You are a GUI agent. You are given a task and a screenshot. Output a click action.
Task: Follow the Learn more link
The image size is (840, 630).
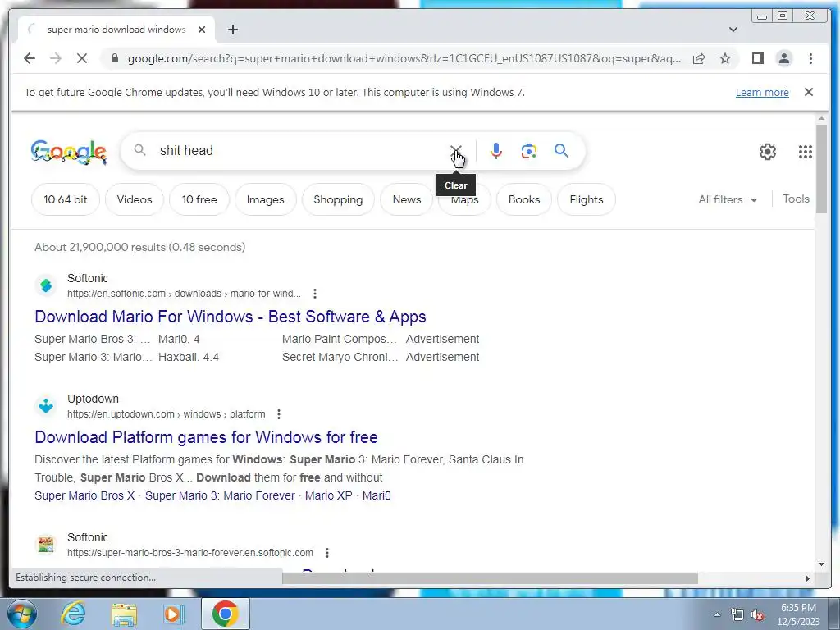tap(762, 92)
